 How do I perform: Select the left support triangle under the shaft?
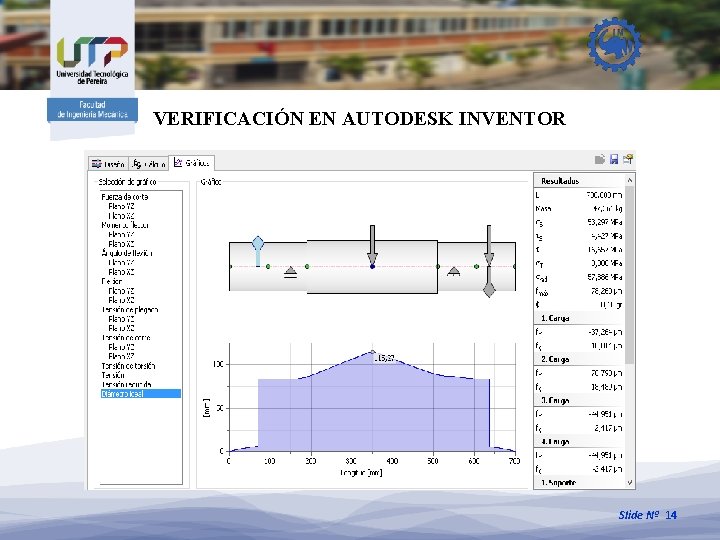coord(290,272)
